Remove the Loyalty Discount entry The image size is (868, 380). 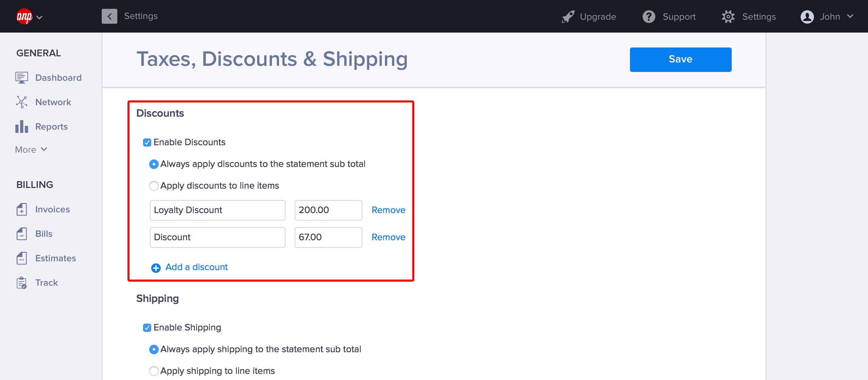click(x=388, y=210)
